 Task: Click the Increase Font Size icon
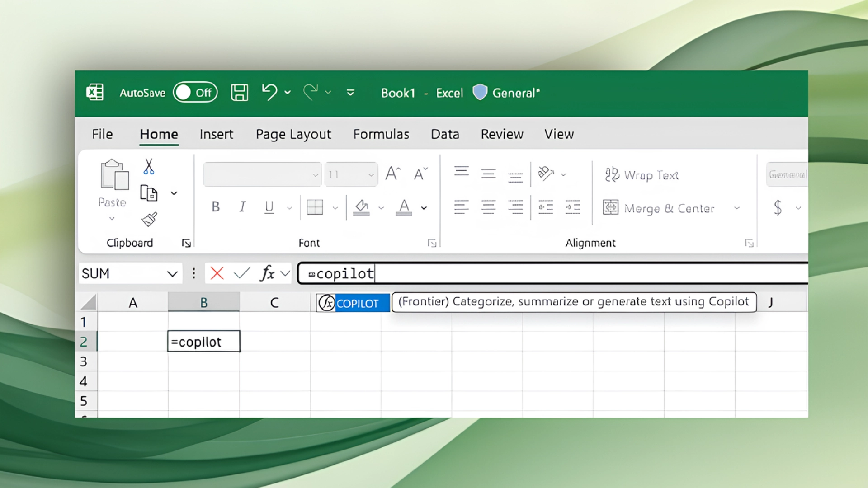pos(392,174)
